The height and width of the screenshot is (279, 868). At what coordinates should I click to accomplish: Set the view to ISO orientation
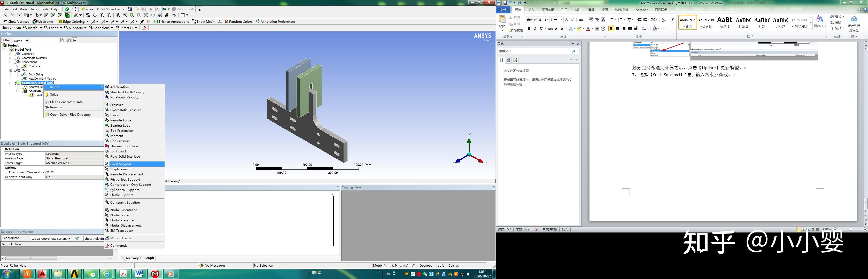pyautogui.click(x=146, y=15)
